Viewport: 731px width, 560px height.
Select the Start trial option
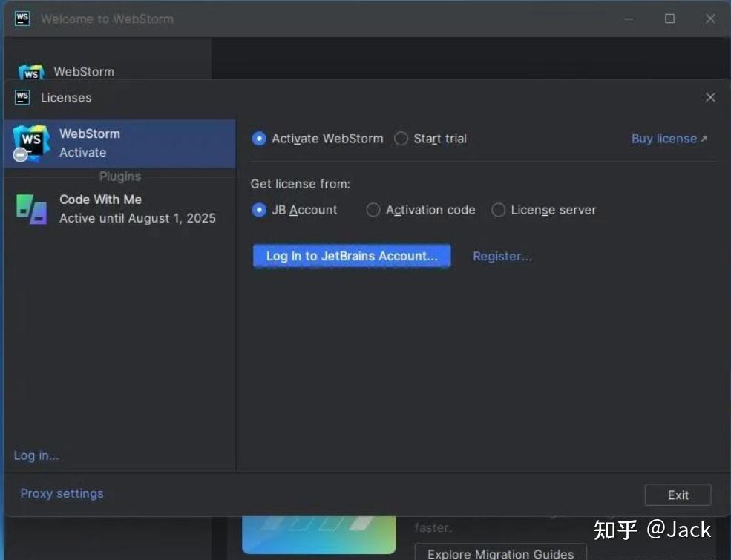tap(401, 139)
